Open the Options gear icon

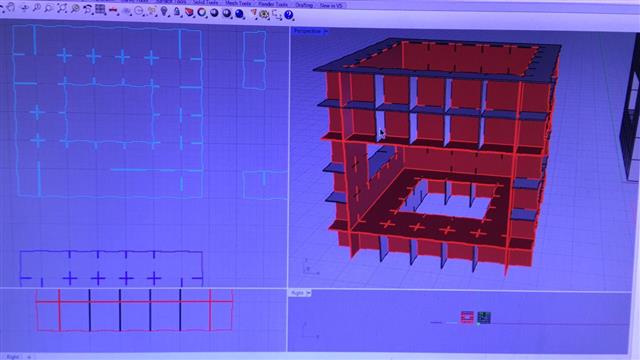(264, 14)
